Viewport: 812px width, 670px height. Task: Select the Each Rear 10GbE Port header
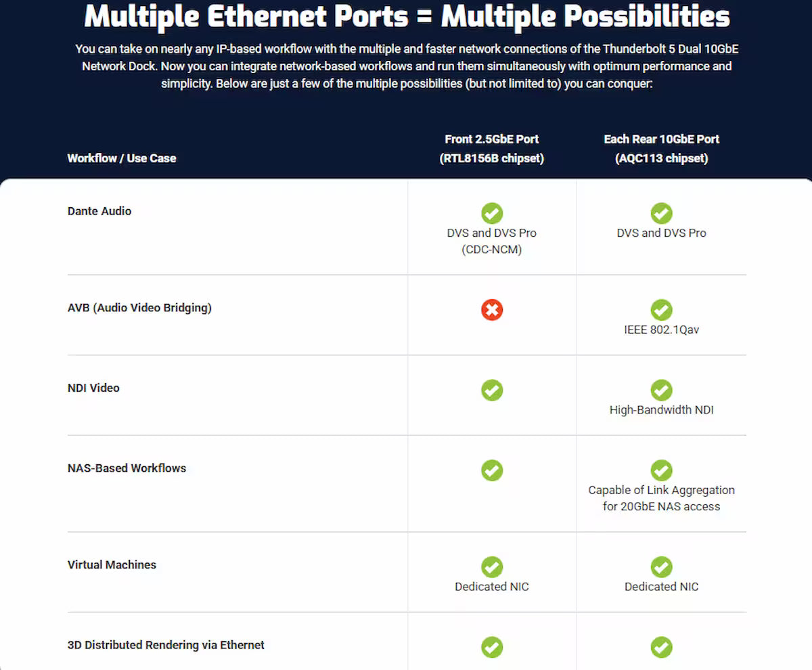click(662, 148)
